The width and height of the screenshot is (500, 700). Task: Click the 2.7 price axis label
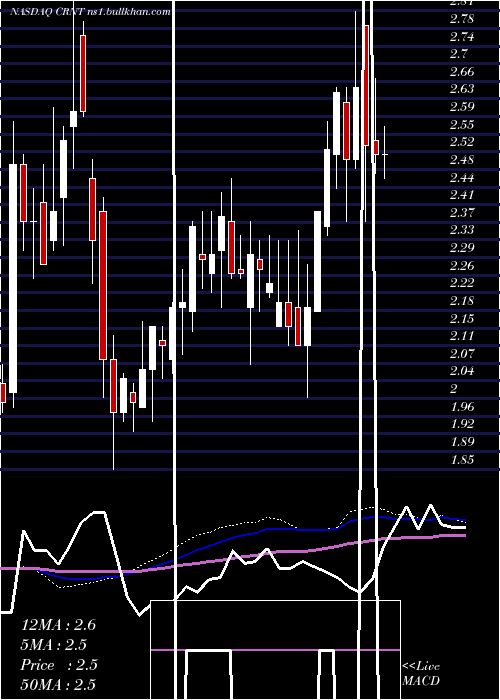(x=459, y=54)
